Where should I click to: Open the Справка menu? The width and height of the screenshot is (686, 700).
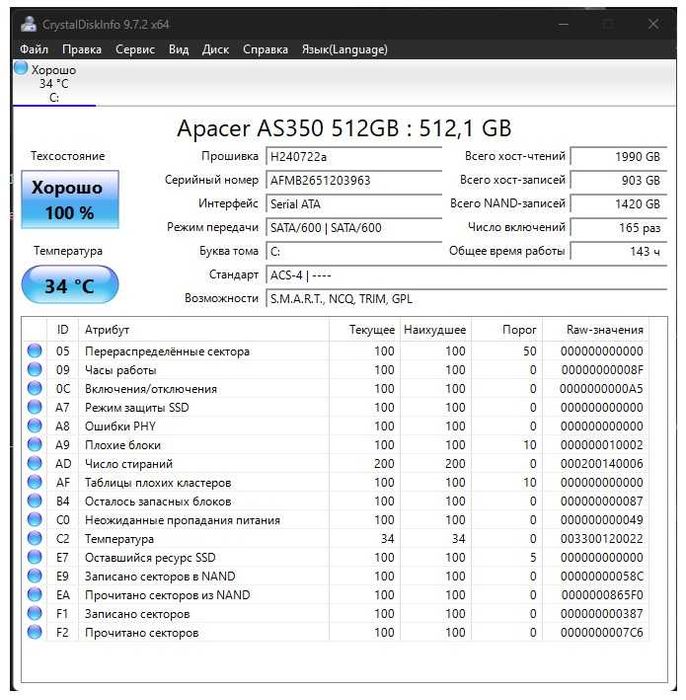click(x=265, y=49)
